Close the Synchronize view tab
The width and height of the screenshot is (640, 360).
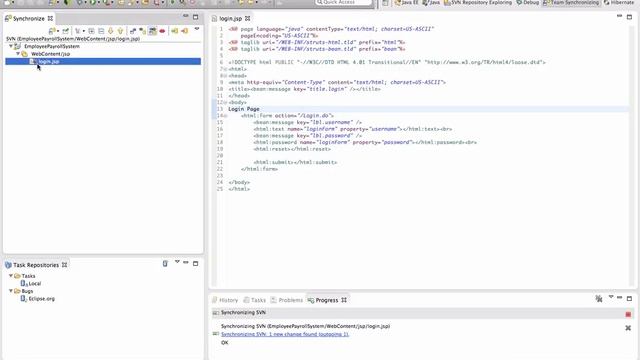pos(50,18)
